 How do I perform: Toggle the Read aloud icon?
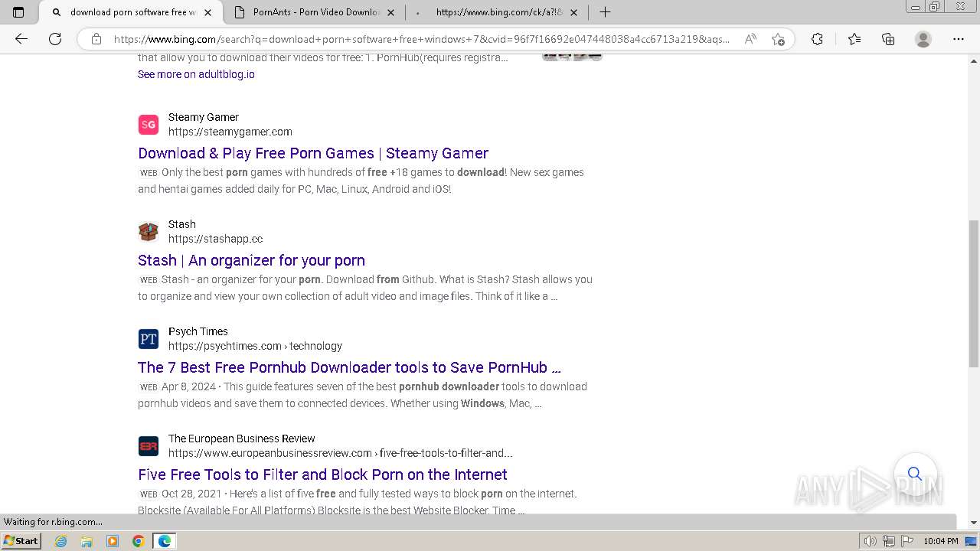(x=750, y=39)
